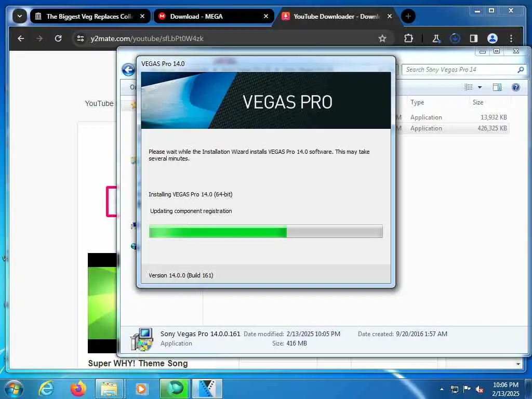Close the YouTube Downloader tab
Image resolution: width=532 pixels, height=399 pixels.
[x=390, y=16]
